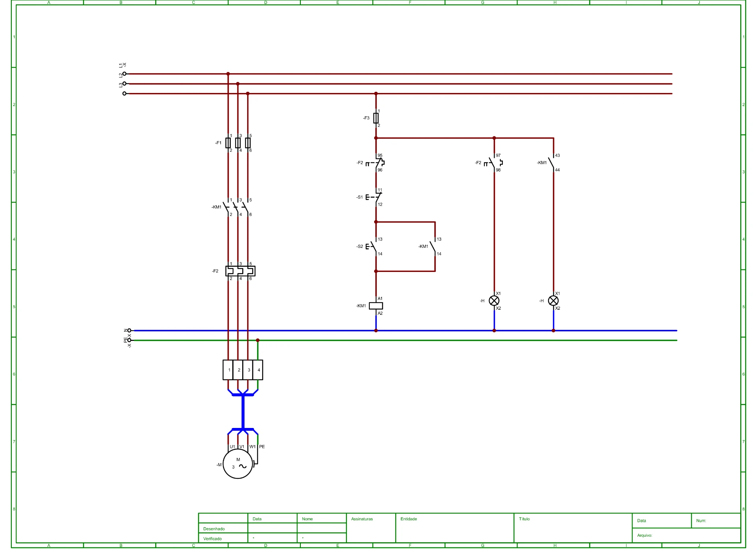Image resolution: width=756 pixels, height=558 pixels.
Task: Click the motor terminal label "V1"
Action: tap(242, 447)
